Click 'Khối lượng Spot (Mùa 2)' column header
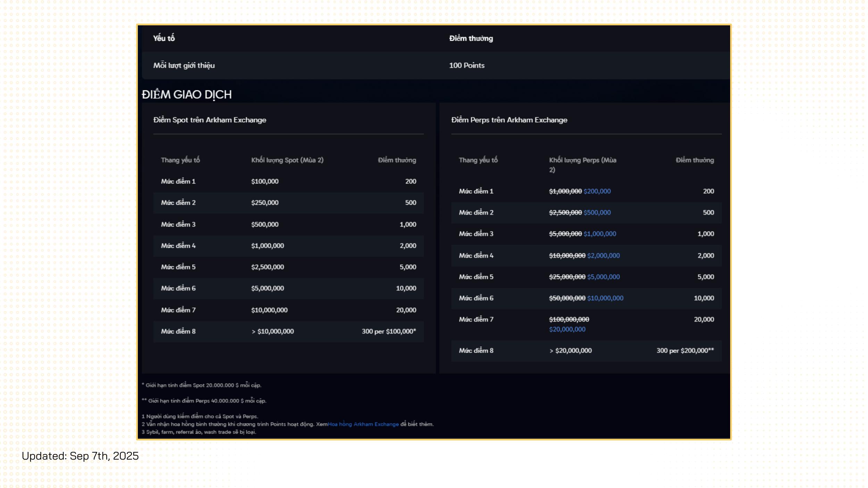 pyautogui.click(x=287, y=160)
